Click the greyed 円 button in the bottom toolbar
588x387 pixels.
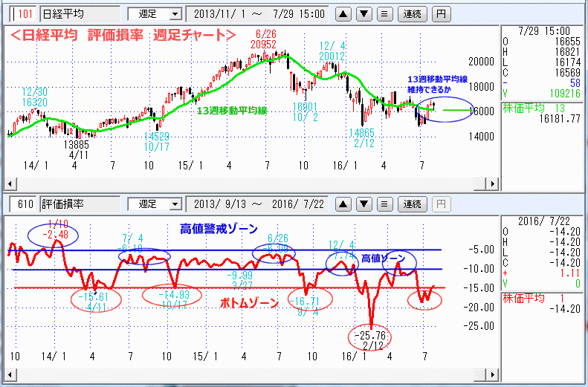442,204
